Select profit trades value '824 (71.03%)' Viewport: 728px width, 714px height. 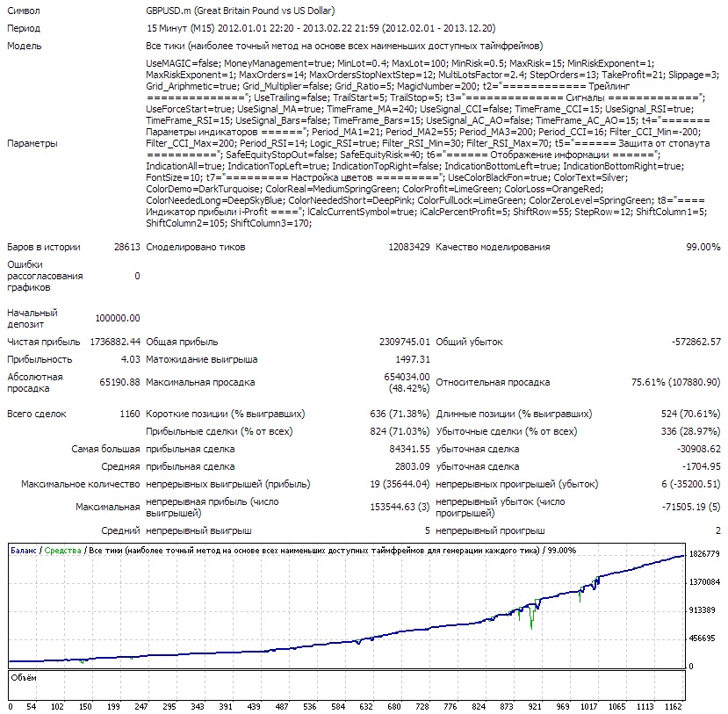click(400, 432)
